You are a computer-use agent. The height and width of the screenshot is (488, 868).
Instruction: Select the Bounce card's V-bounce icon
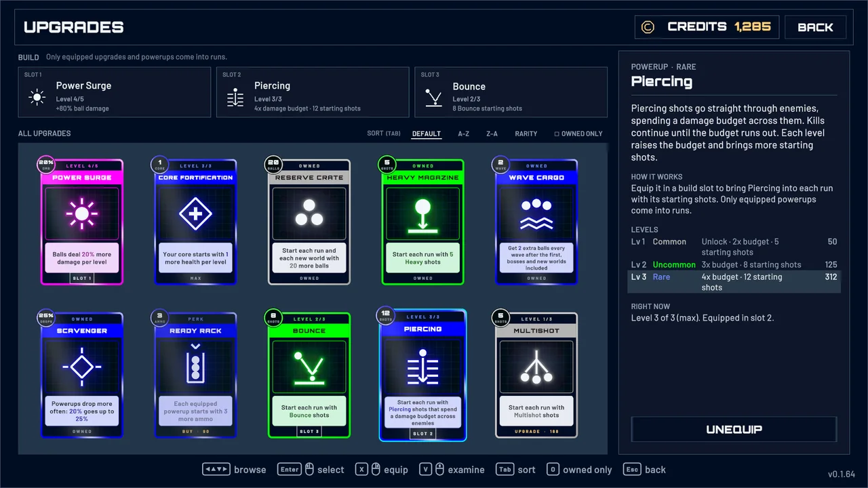pos(309,367)
